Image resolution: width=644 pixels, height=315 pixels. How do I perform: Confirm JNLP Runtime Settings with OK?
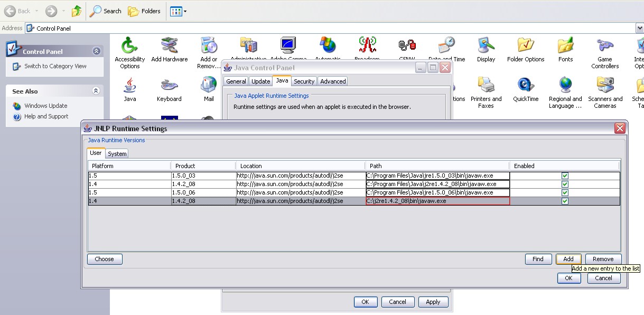point(569,278)
